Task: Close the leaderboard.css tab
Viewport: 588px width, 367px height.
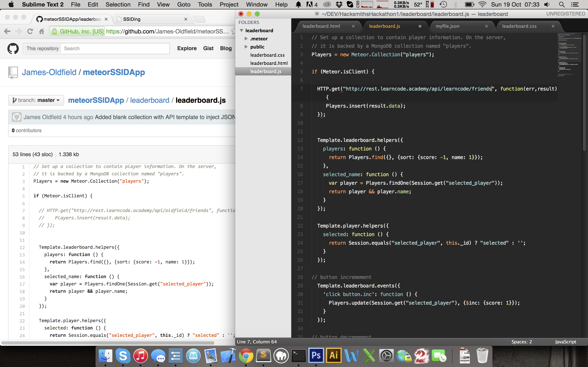Action: click(553, 26)
